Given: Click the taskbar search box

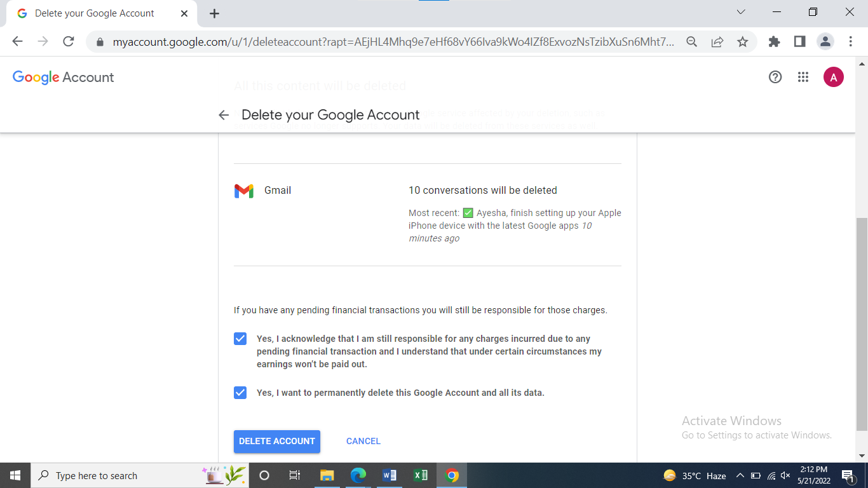Looking at the screenshot, I should coord(140,475).
